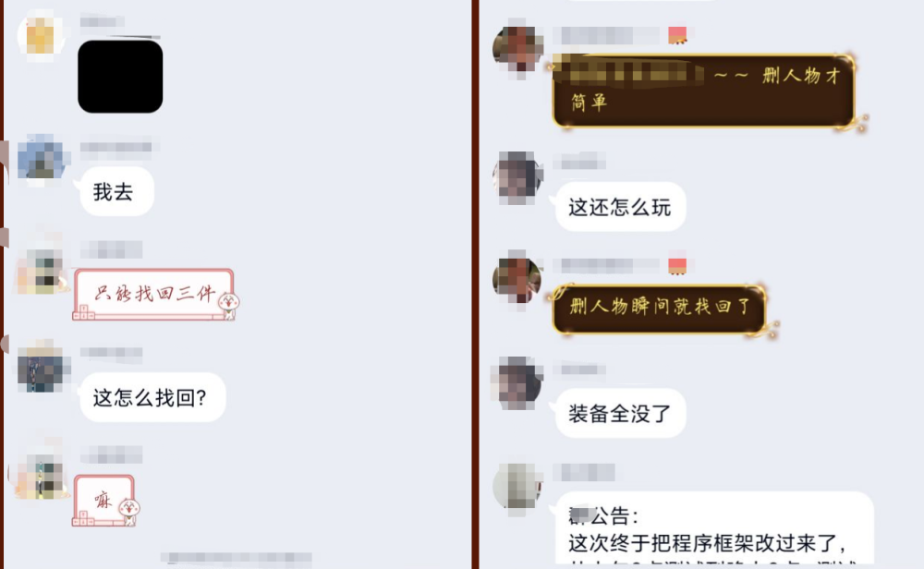
Task: Select the 删人物瞬间就找回了 brown bubble
Action: 659,309
